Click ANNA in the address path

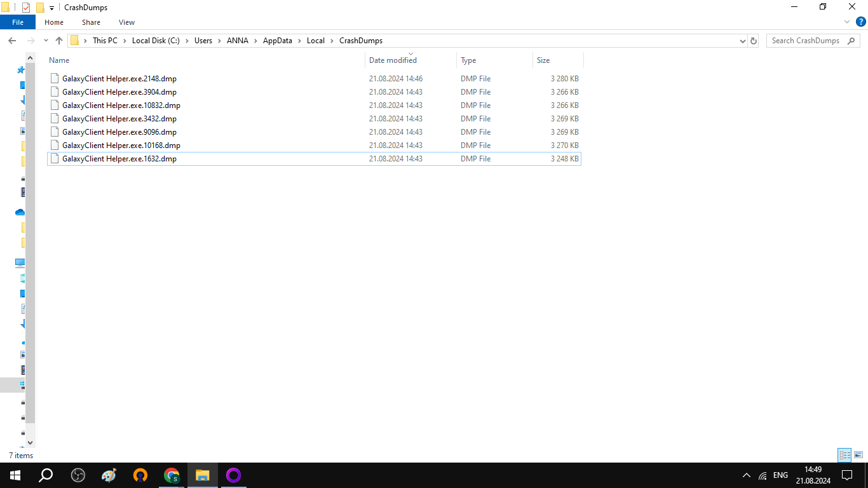(238, 41)
